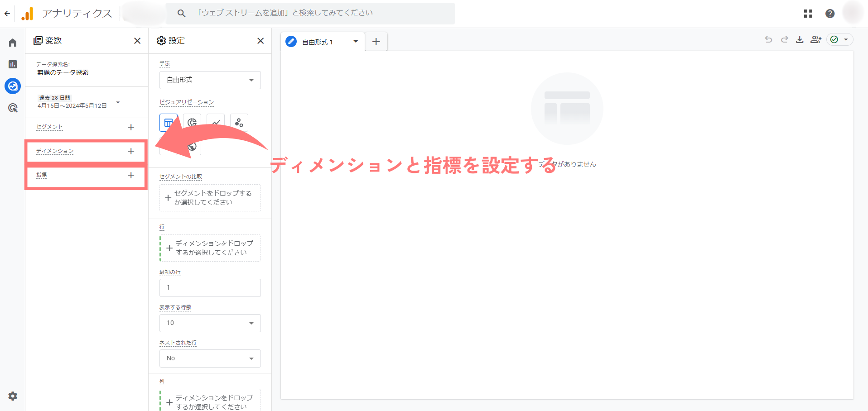Viewport: 868px width, 411px height.
Task: Download the exploration data
Action: [x=800, y=39]
